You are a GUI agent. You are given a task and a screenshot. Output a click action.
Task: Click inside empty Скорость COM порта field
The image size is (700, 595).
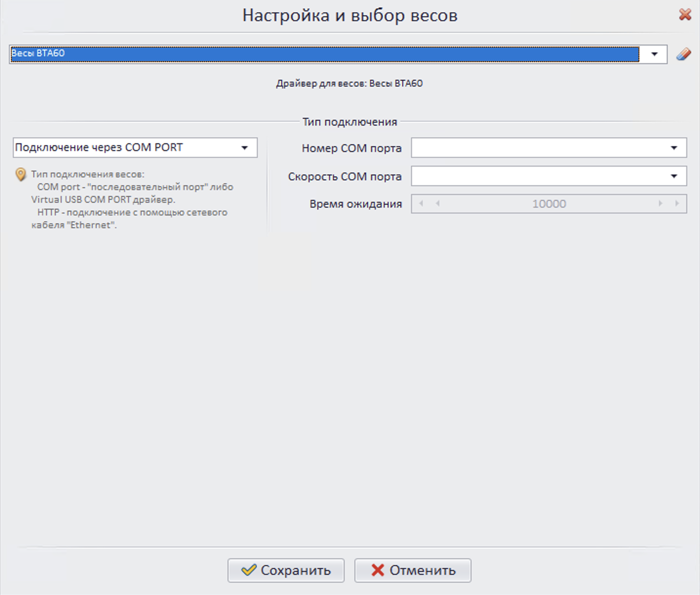tap(537, 176)
